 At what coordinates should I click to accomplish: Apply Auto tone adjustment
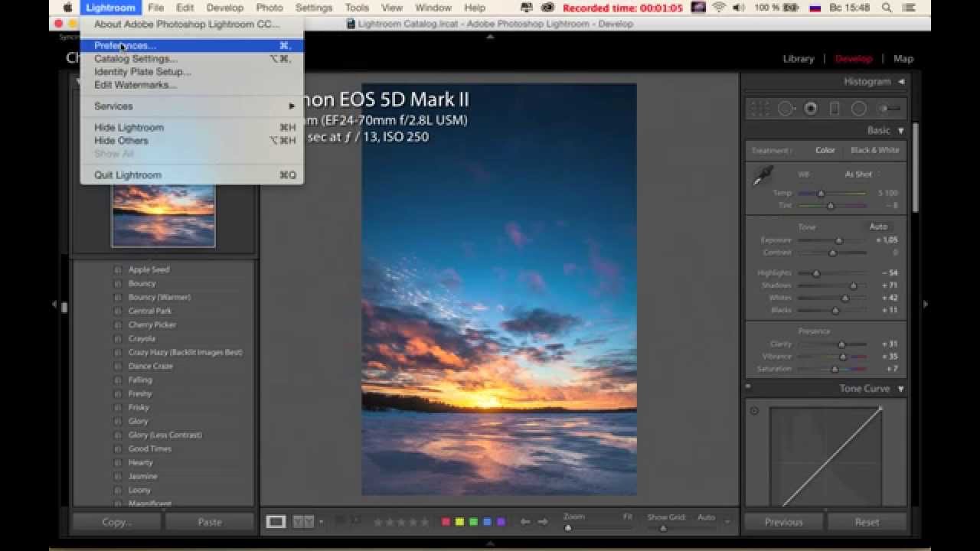pyautogui.click(x=878, y=227)
